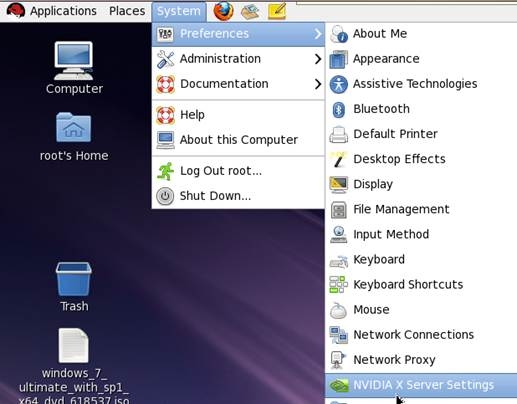The image size is (517, 404).
Task: Click the Preferences menu icon
Action: click(165, 34)
